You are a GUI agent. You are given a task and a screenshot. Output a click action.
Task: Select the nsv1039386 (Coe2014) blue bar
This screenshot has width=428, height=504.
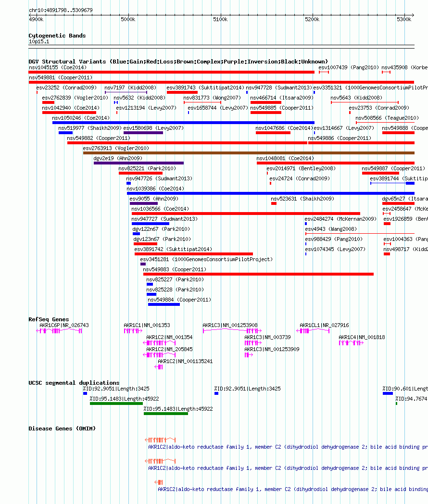pos(271,193)
